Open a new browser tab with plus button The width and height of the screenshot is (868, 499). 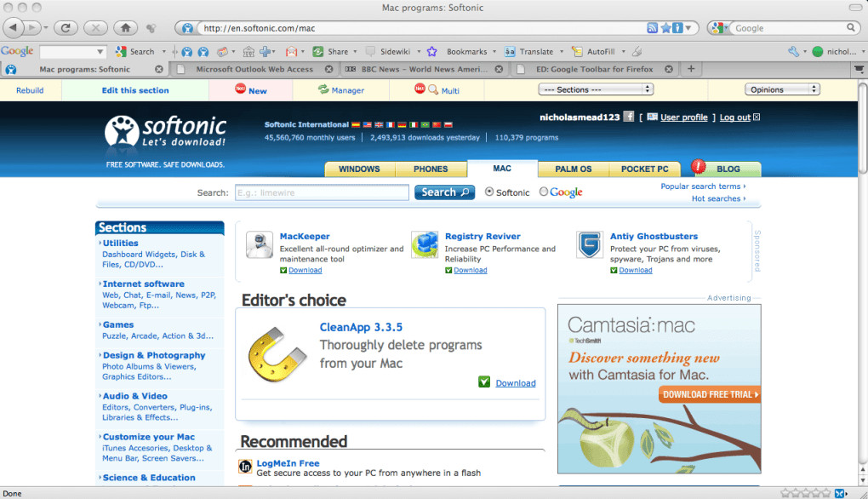(x=691, y=69)
